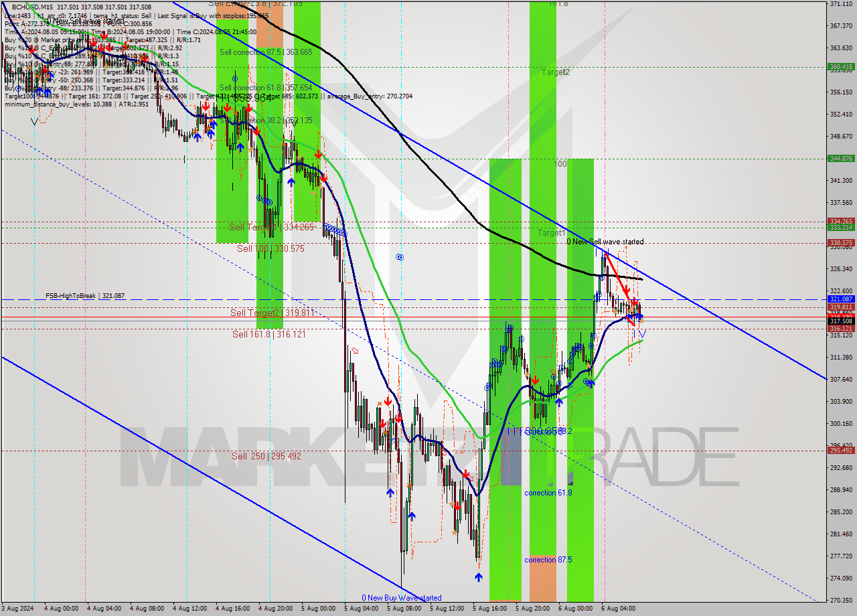Click the green 344.876 price tag

tap(841, 159)
